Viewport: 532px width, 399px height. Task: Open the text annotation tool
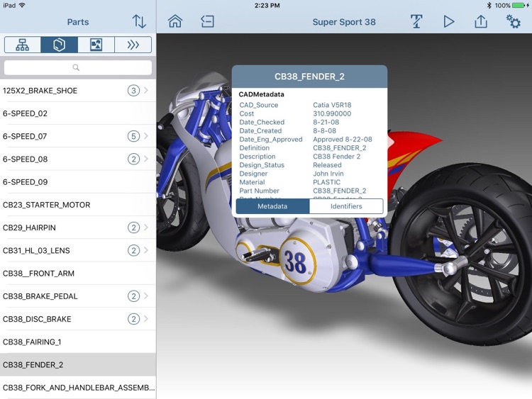pos(416,21)
